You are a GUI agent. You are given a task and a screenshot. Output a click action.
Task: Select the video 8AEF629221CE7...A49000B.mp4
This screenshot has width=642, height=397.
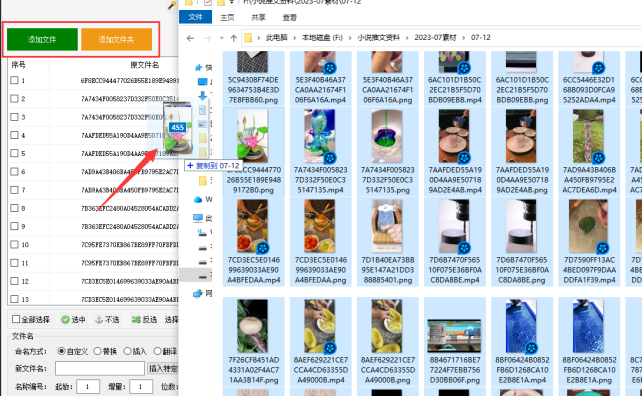(x=320, y=342)
